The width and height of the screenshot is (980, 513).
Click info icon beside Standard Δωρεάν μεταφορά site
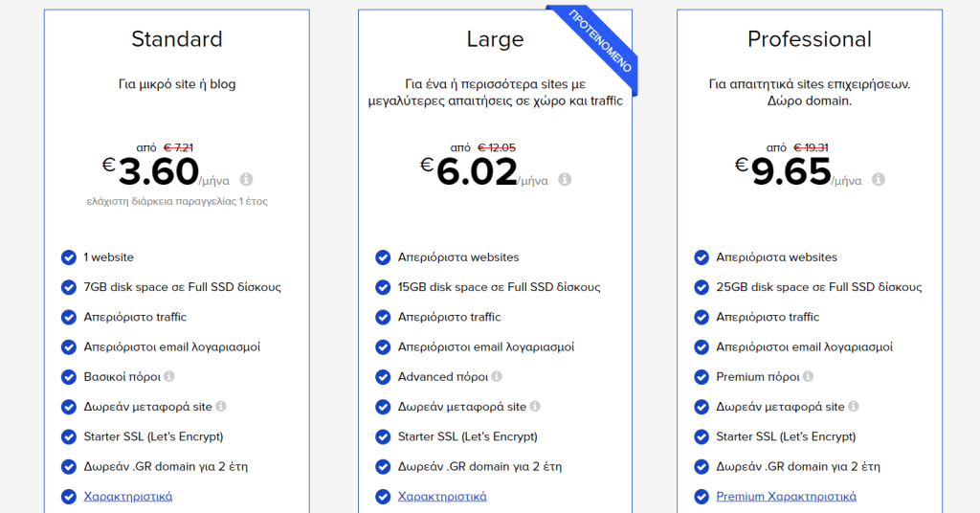coord(221,407)
